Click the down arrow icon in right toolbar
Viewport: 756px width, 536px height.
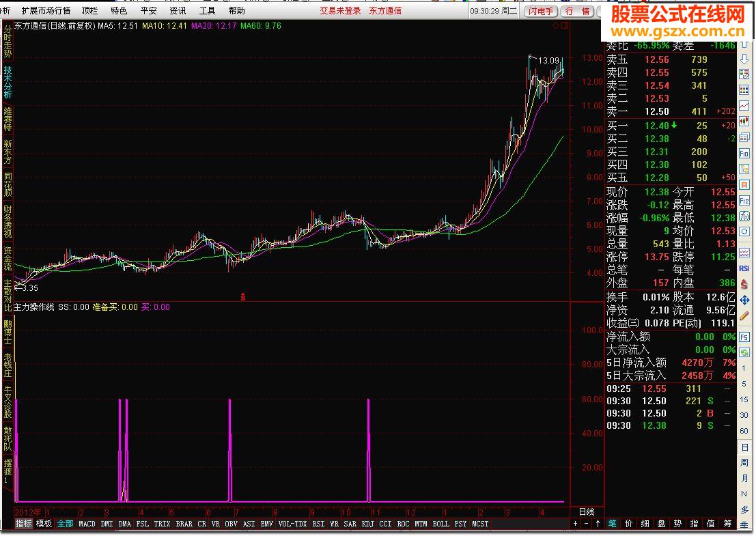(x=744, y=59)
